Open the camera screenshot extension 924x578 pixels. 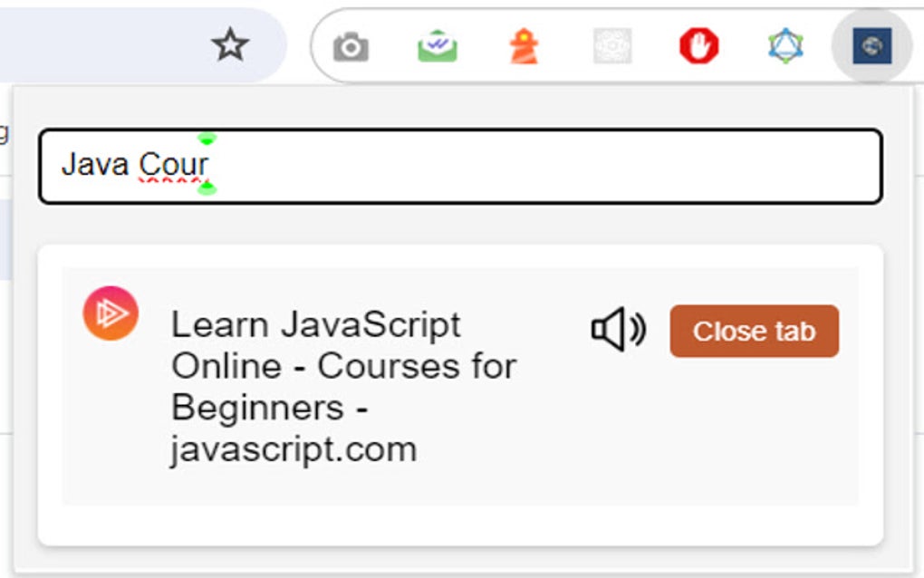(x=351, y=46)
